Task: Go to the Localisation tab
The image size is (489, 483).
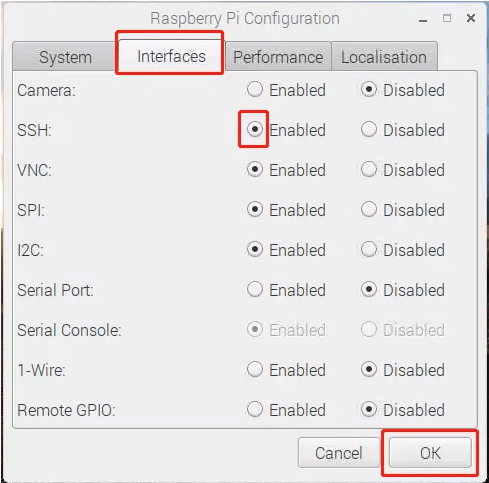Action: click(x=384, y=57)
